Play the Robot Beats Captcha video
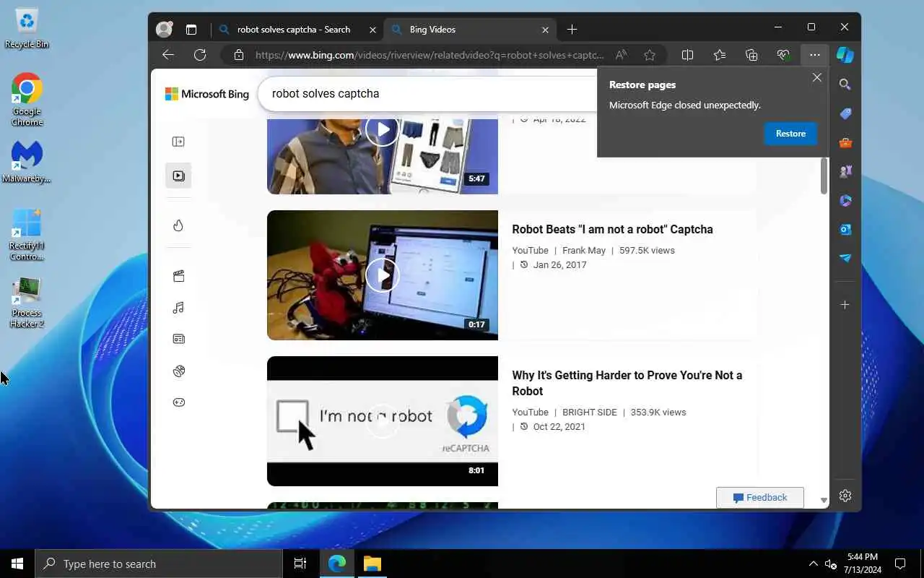Screen dimensions: 924x578 [382, 275]
